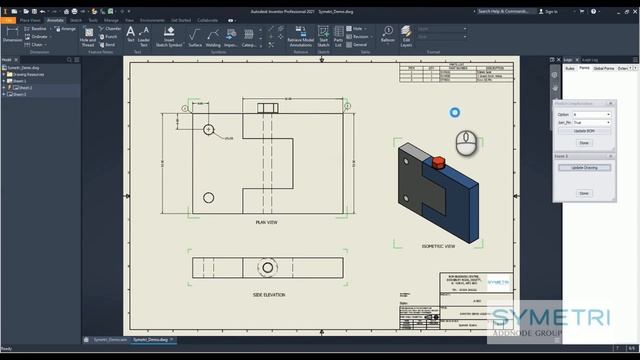Expand the Drawing Resources tree node
Image resolution: width=640 pixels, height=360 pixels.
(x=4, y=75)
